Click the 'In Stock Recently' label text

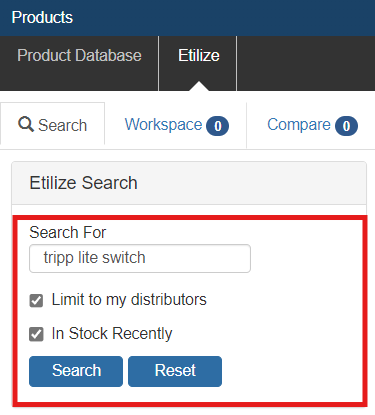point(112,333)
